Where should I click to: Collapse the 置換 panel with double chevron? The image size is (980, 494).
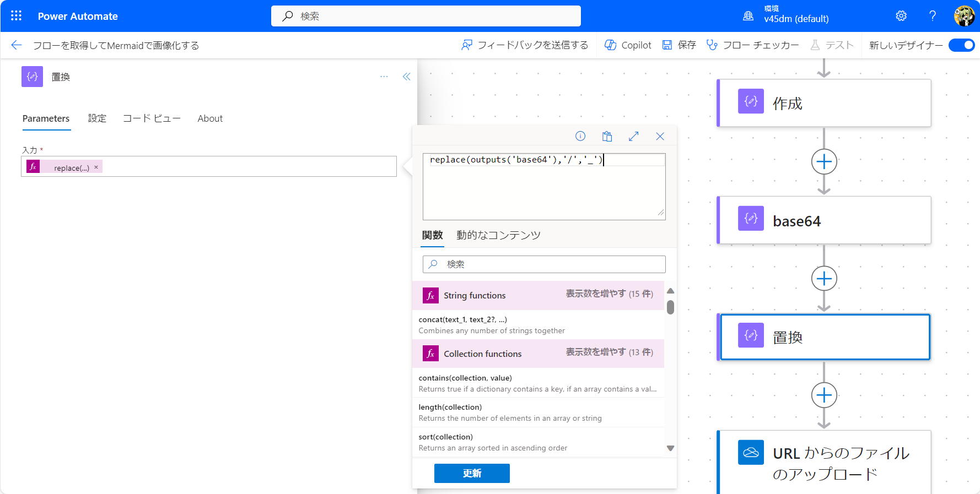click(x=407, y=77)
